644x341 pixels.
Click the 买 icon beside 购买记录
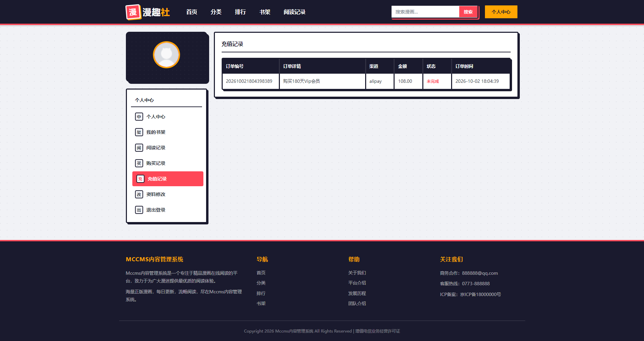coord(139,163)
